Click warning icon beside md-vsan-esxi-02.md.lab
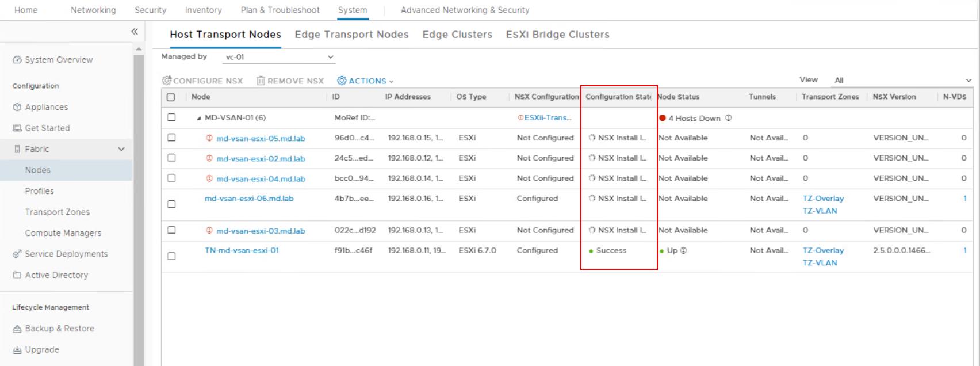 click(209, 158)
